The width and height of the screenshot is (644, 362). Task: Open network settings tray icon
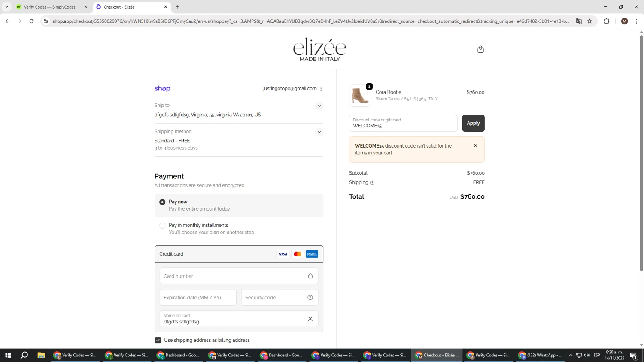[579, 355]
